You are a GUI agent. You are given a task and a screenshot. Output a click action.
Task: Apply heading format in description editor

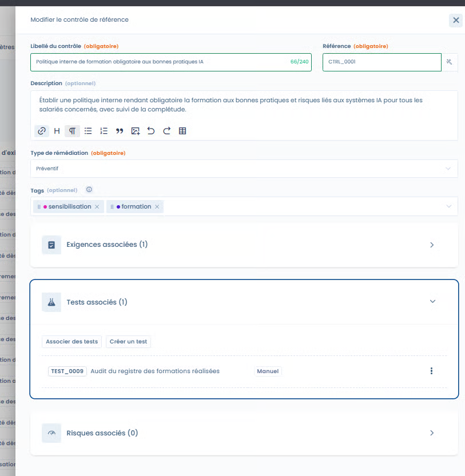[57, 131]
